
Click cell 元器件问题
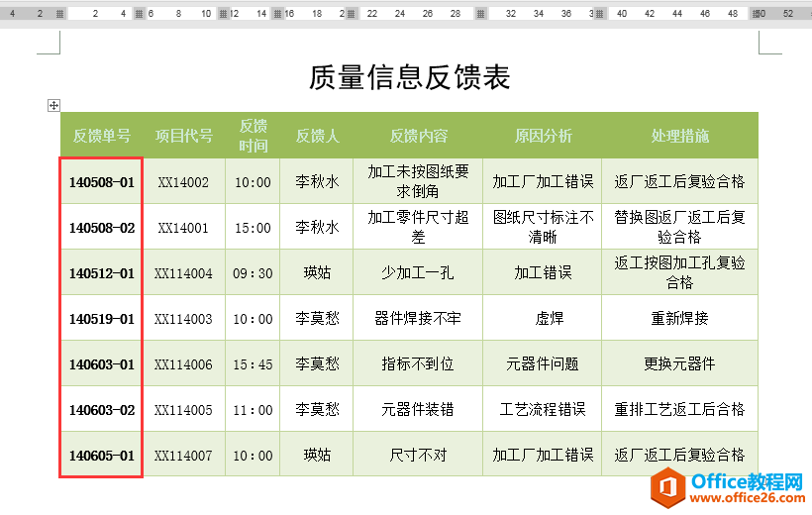543,364
